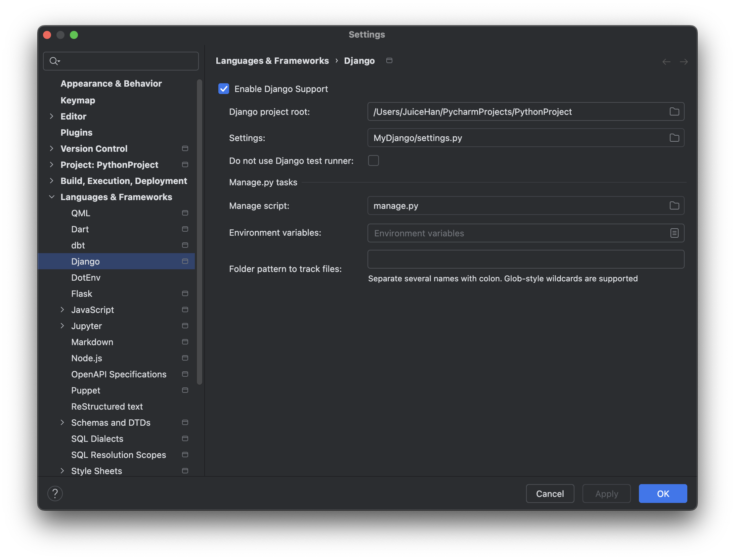Collapse Languages & Frameworks section
The image size is (735, 560).
52,197
